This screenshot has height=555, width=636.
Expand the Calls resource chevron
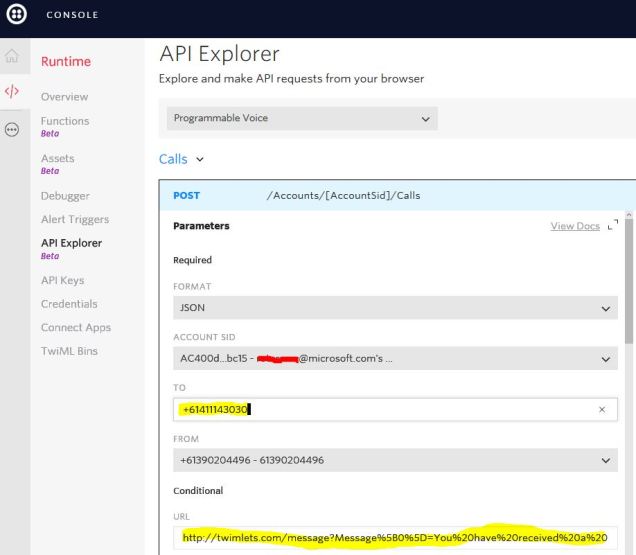200,159
